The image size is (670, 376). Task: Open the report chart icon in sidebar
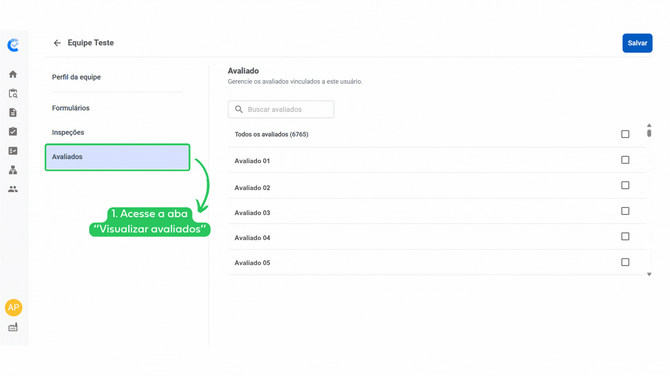(13, 150)
